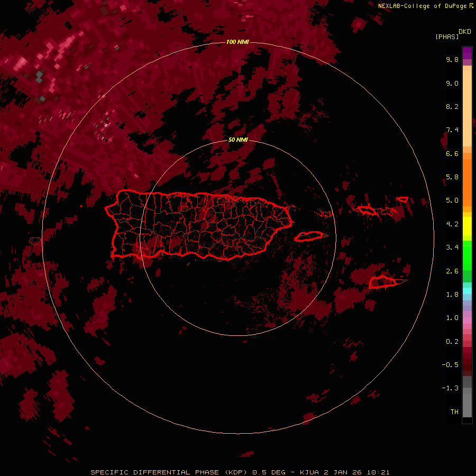
Task: Click the Vieques island outline east of Puerto Rico
Action: 309,236
